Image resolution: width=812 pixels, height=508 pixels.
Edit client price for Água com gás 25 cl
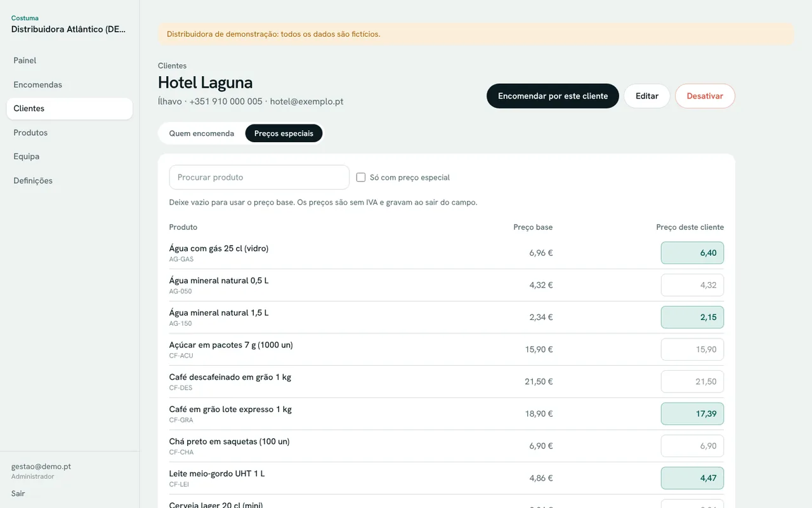[x=692, y=253]
